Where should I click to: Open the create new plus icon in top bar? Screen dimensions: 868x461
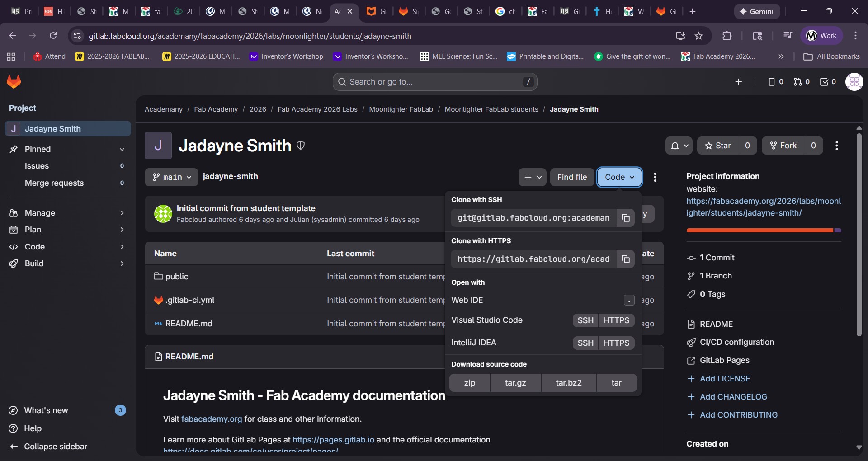(x=739, y=82)
